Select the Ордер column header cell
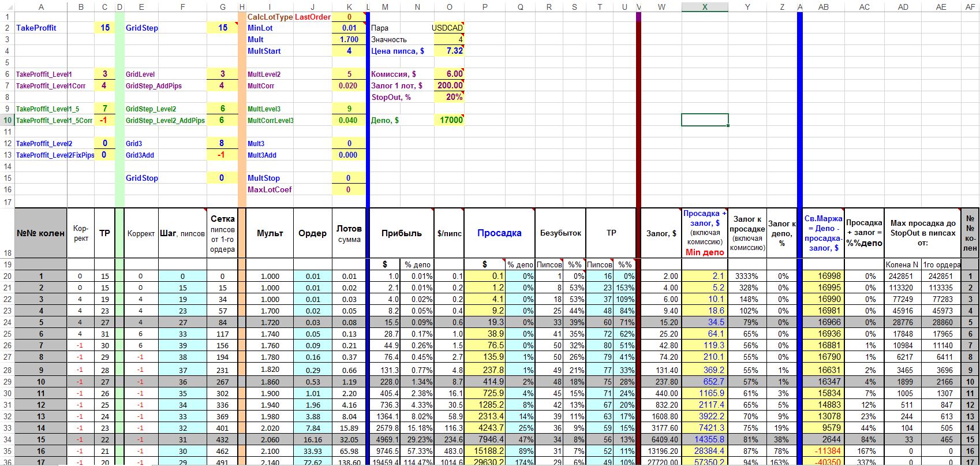 pyautogui.click(x=312, y=233)
